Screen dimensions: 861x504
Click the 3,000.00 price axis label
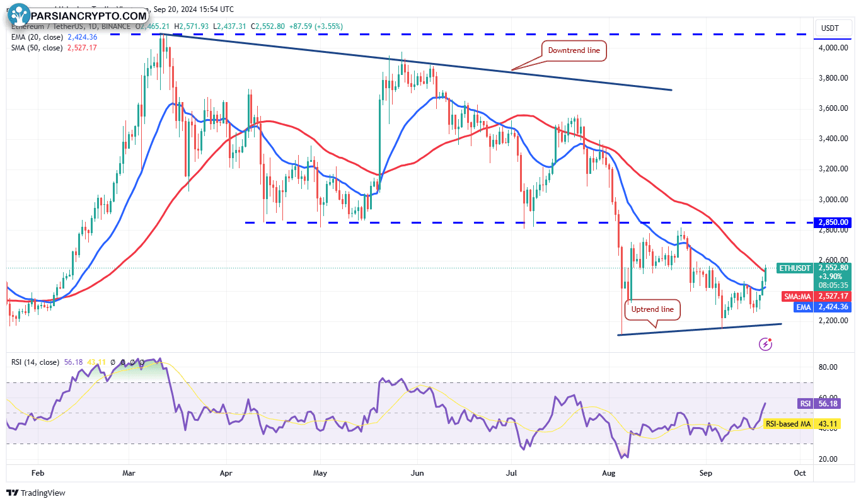(834, 199)
